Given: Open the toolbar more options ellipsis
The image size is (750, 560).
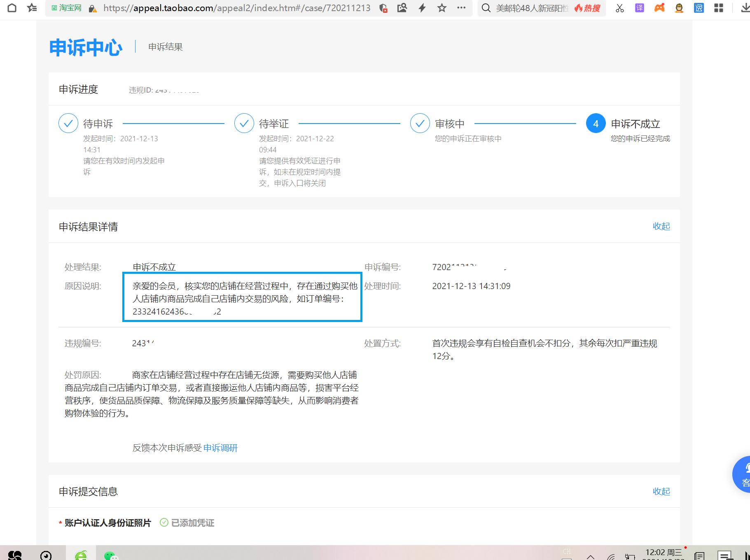Looking at the screenshot, I should click(x=462, y=8).
